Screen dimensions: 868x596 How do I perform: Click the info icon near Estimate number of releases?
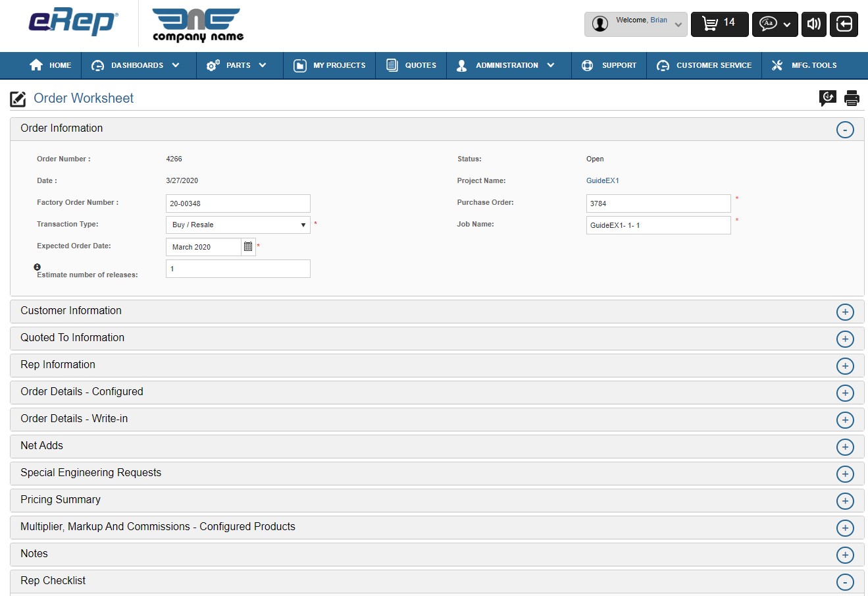click(x=37, y=267)
